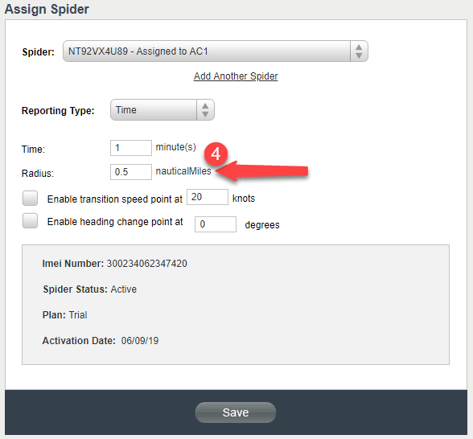Click the Radius value input field
This screenshot has height=439, width=473.
(131, 172)
